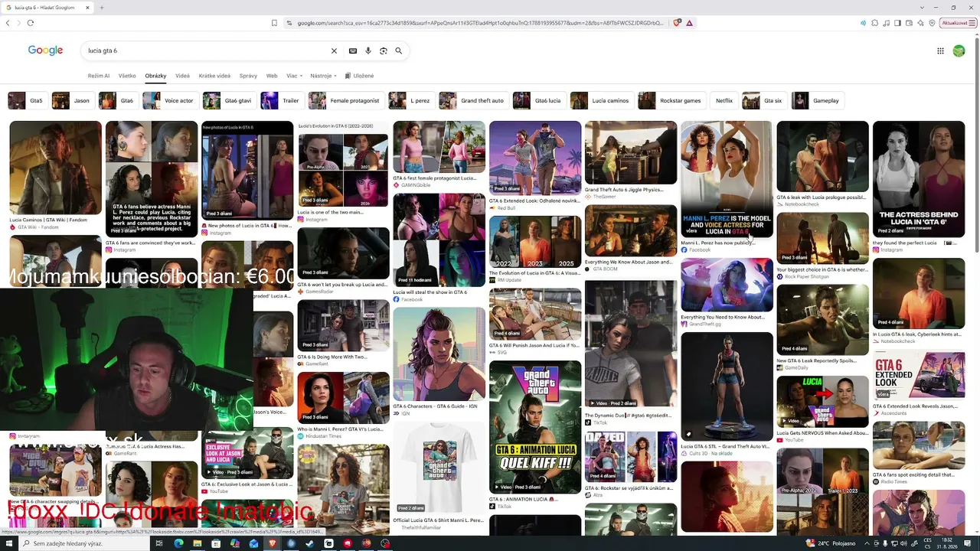
Task: Filter images by the Netflix chip
Action: point(724,100)
